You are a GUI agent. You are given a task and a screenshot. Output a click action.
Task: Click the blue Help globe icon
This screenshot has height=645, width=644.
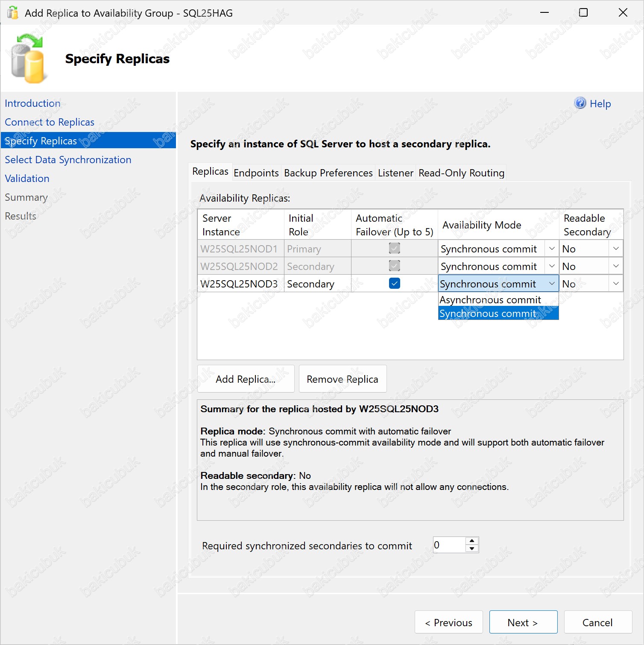[580, 103]
